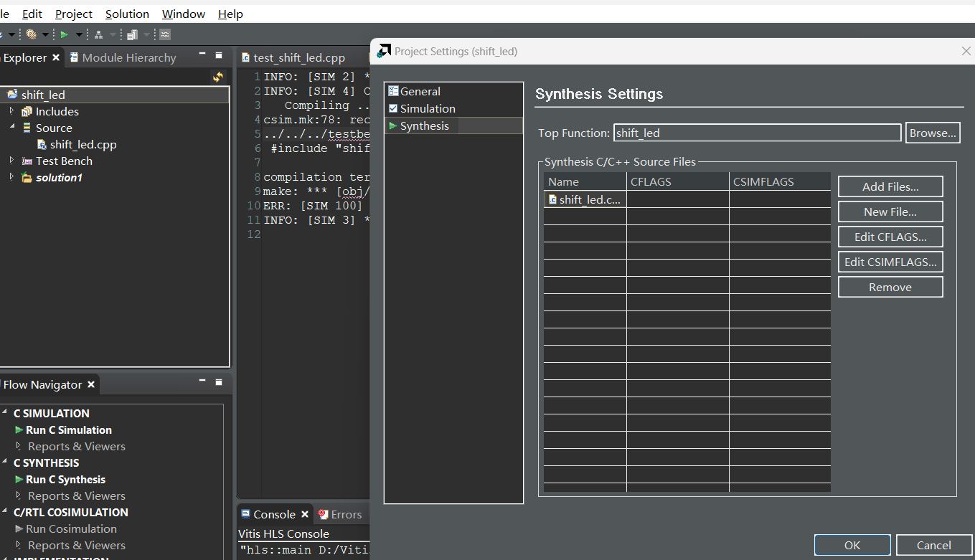Switch to the Module Hierarchy tab

(123, 58)
